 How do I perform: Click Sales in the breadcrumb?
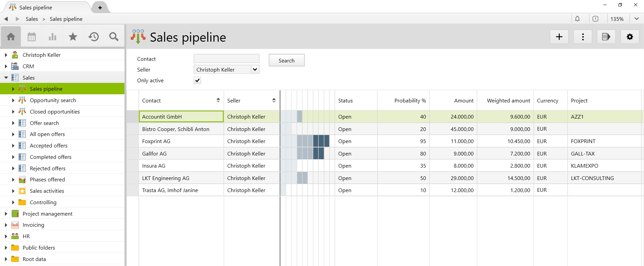32,19
